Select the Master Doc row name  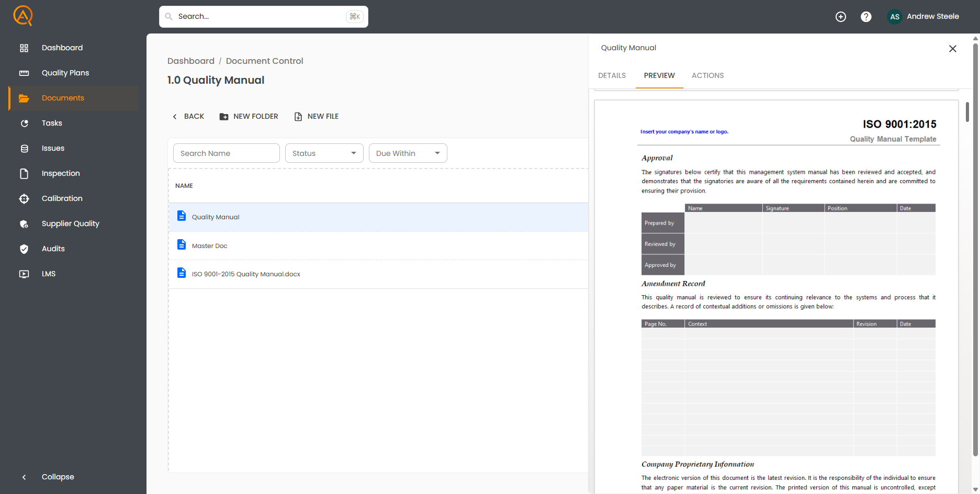pyautogui.click(x=210, y=246)
